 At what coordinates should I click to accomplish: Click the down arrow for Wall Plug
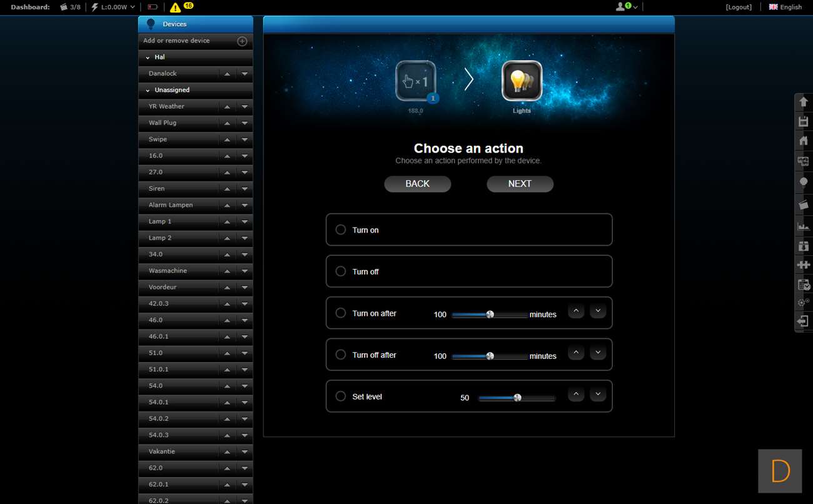245,123
